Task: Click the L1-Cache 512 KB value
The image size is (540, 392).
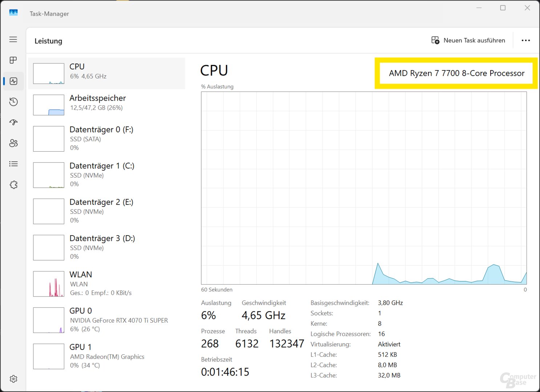Action: (387, 355)
